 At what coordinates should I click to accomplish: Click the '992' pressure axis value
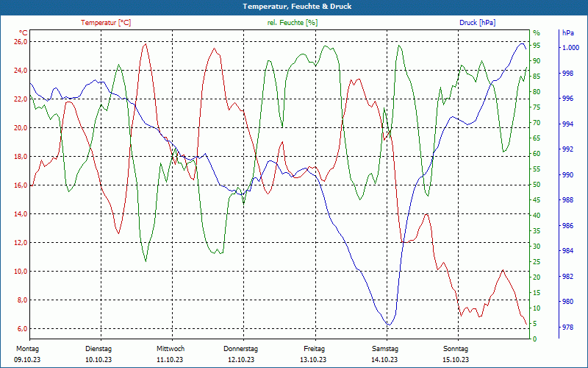point(568,149)
